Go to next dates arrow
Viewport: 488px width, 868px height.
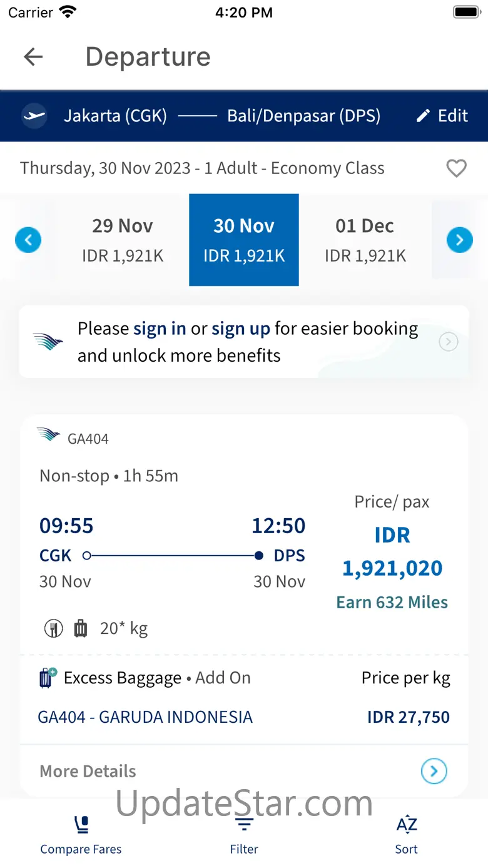pos(459,240)
